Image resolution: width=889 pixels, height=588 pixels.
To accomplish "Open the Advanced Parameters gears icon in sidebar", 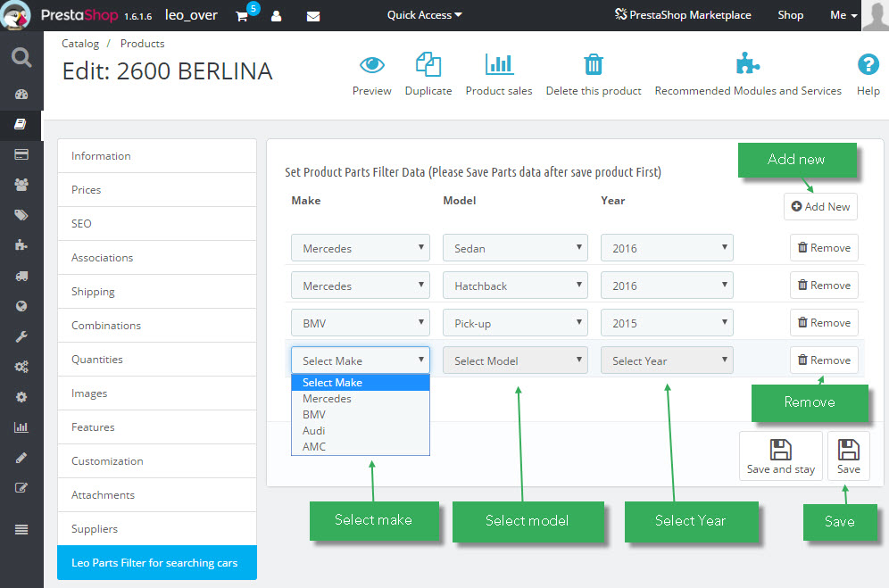I will (21, 367).
